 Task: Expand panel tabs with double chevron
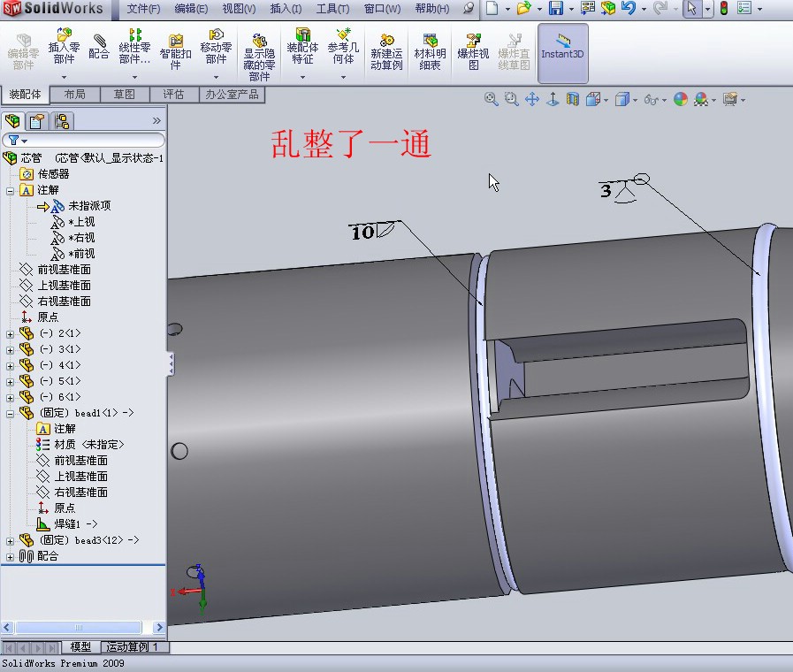[156, 121]
